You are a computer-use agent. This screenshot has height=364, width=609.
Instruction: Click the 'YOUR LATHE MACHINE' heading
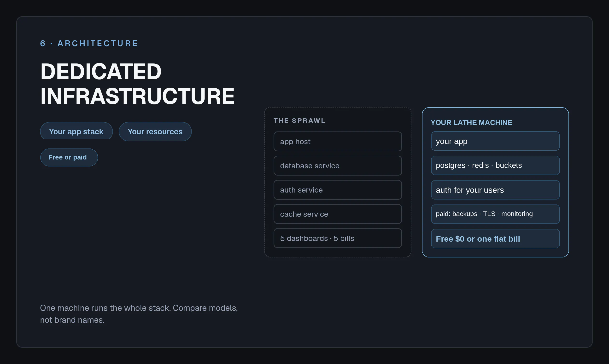[471, 122]
